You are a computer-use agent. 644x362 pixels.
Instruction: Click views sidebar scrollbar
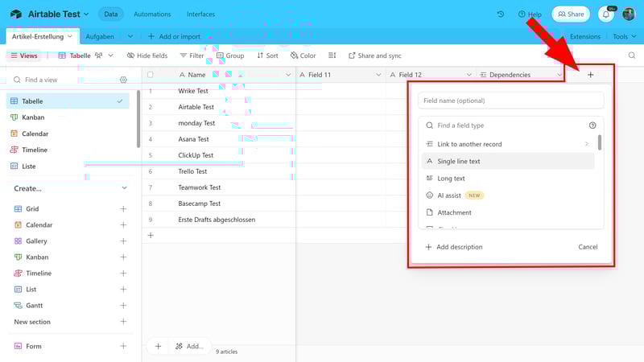[x=138, y=119]
